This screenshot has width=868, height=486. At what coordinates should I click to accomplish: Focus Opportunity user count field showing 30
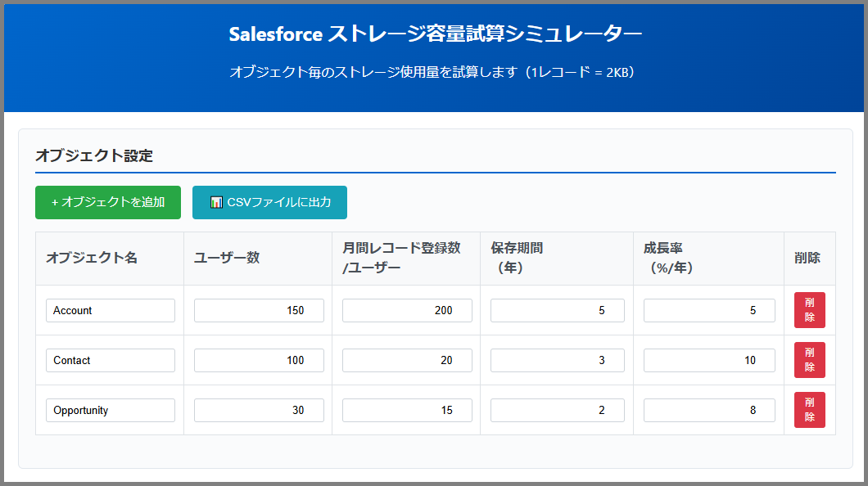(259, 410)
